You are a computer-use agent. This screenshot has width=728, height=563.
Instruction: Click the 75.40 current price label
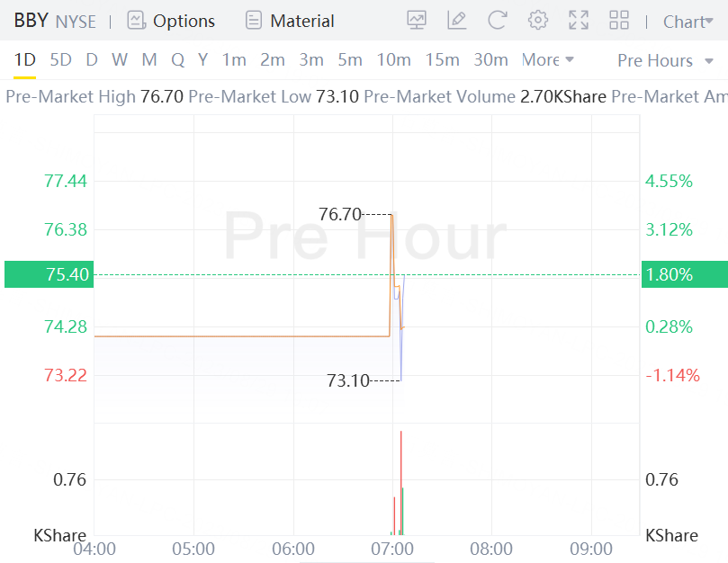pos(48,274)
